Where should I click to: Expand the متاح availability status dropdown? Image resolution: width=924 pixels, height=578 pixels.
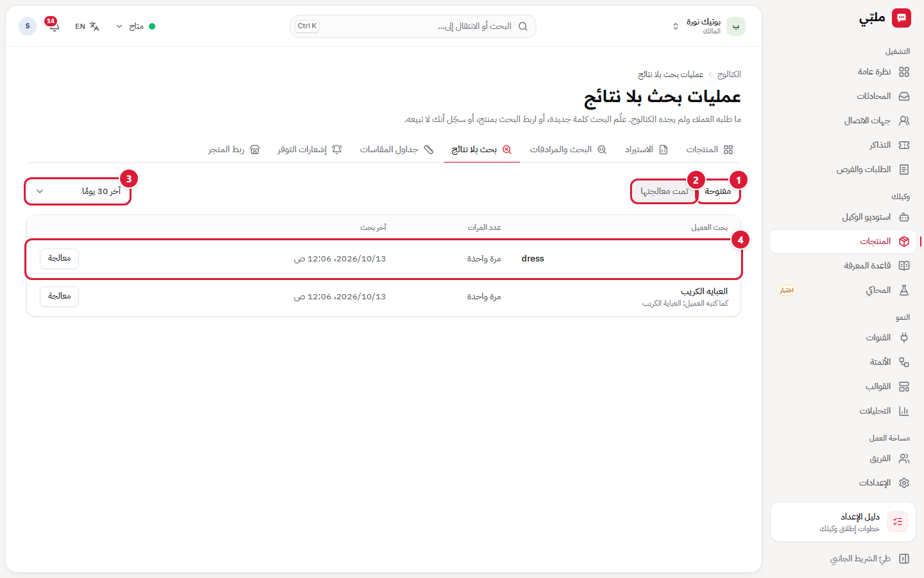coord(135,26)
